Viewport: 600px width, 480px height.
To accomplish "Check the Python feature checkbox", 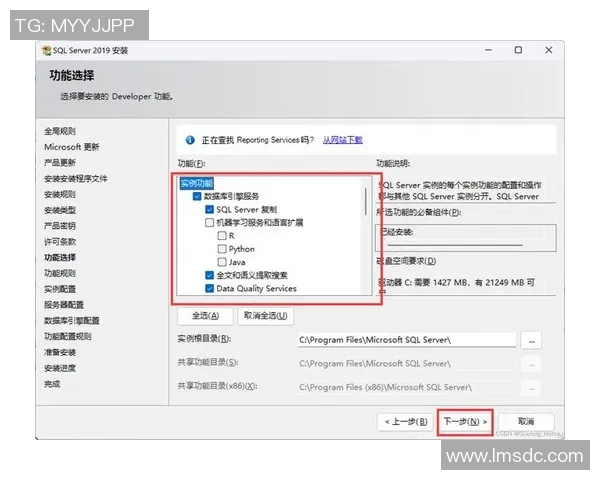I will (x=222, y=249).
